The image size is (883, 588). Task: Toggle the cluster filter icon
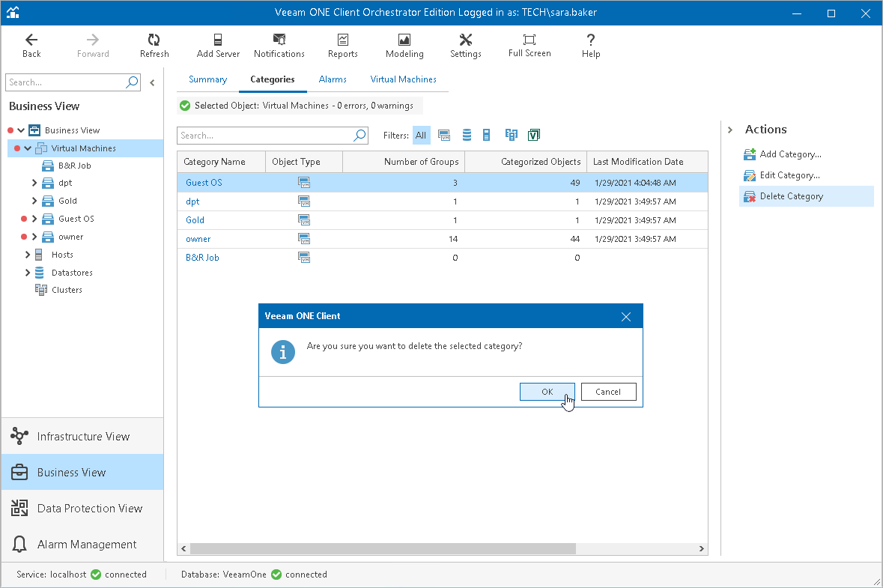coord(512,136)
